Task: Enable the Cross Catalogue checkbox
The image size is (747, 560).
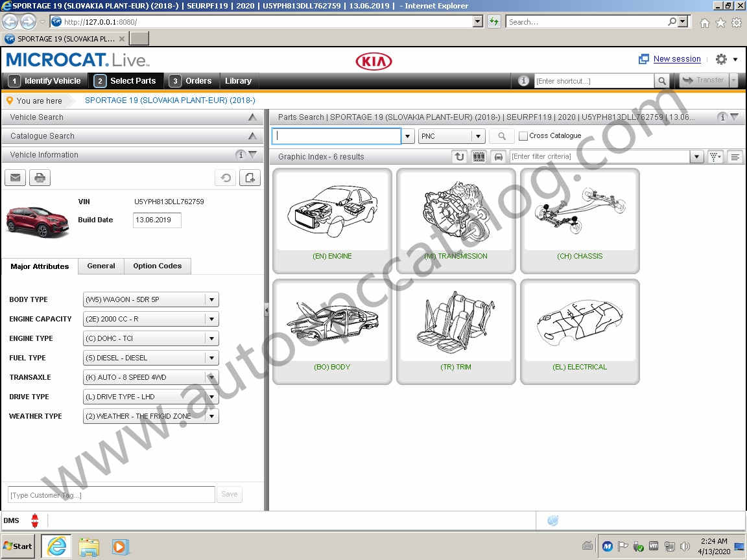Action: coord(523,136)
